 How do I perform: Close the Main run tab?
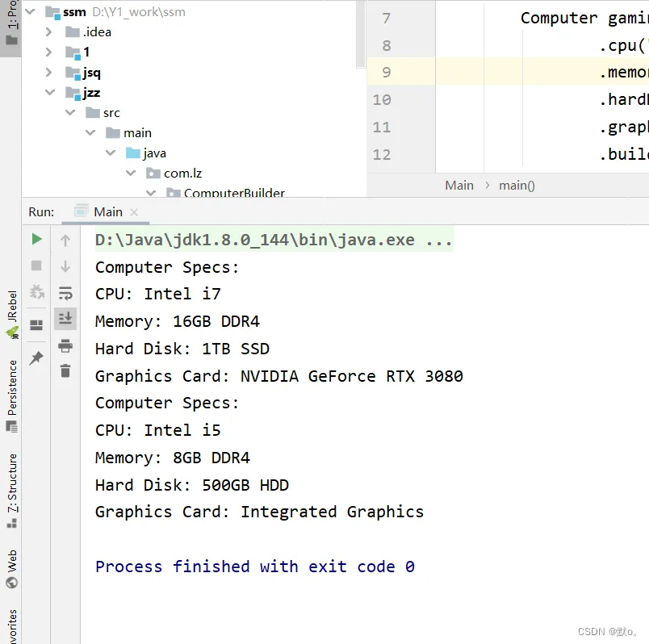pos(134,212)
